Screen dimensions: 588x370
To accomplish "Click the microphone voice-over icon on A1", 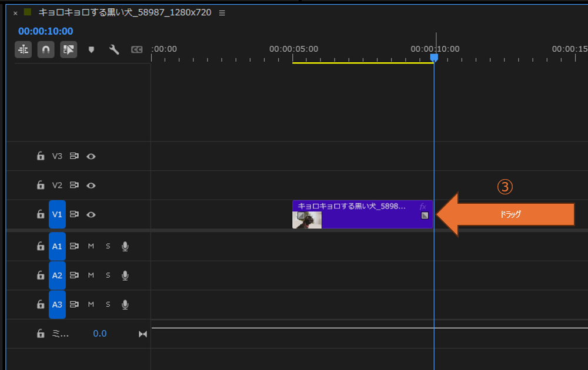I will coord(125,246).
